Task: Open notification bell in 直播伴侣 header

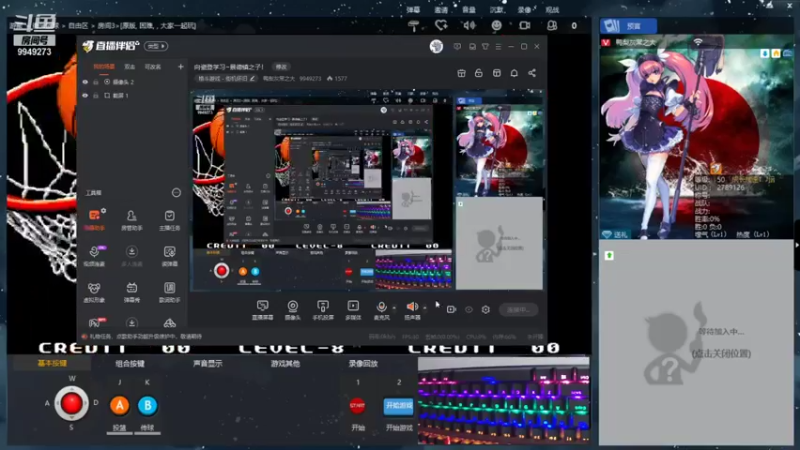Action: 514,73
